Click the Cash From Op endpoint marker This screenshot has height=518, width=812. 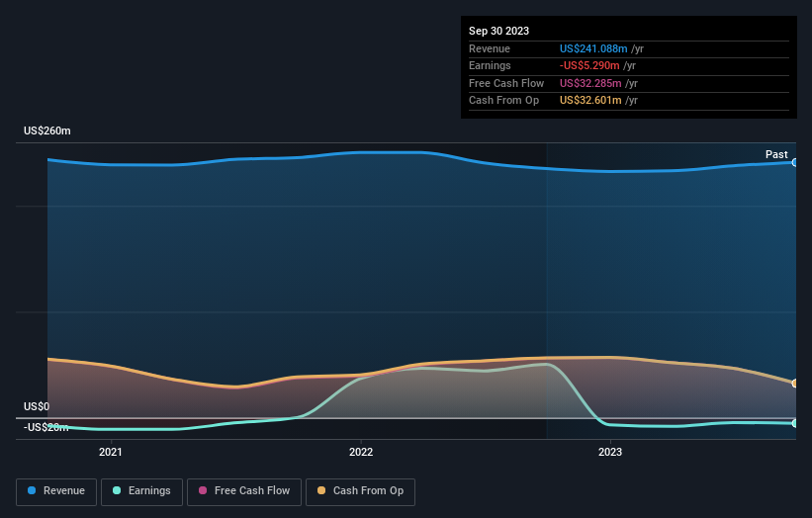click(794, 384)
